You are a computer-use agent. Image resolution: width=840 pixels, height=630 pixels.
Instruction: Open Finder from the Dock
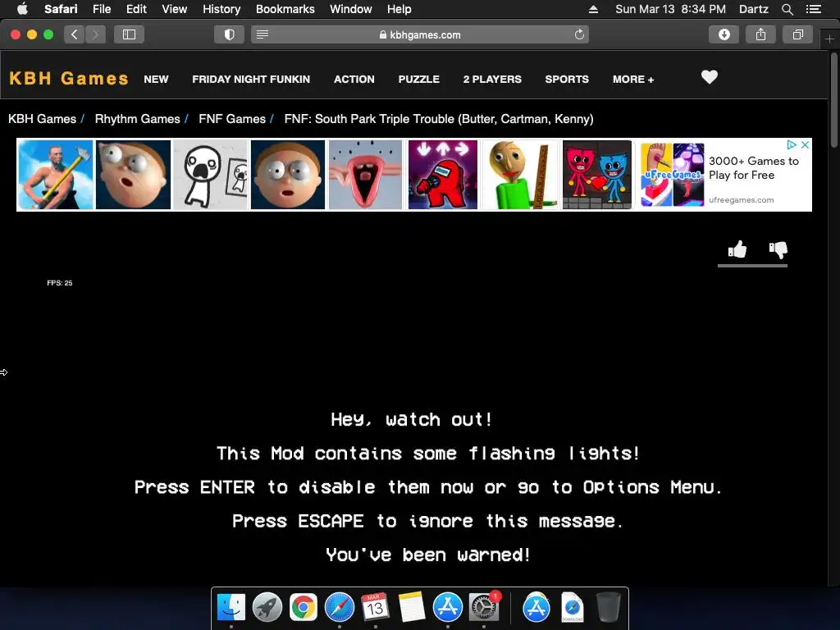tap(231, 607)
